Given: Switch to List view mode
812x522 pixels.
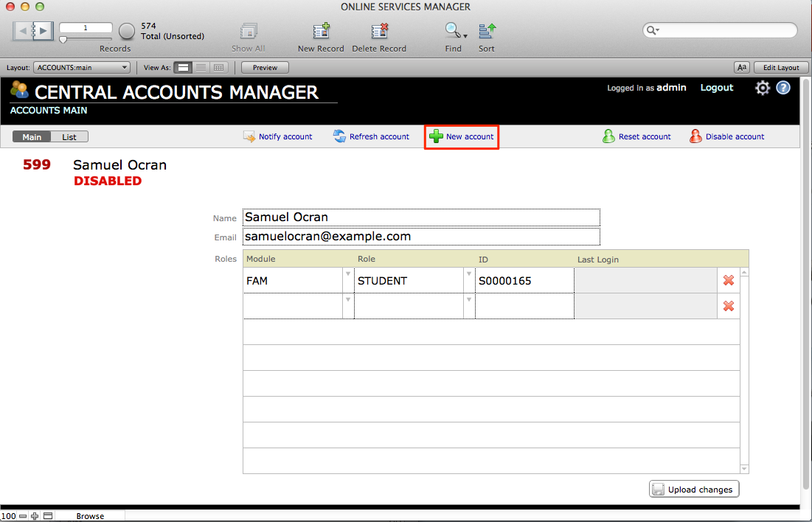Looking at the screenshot, I should (201, 67).
